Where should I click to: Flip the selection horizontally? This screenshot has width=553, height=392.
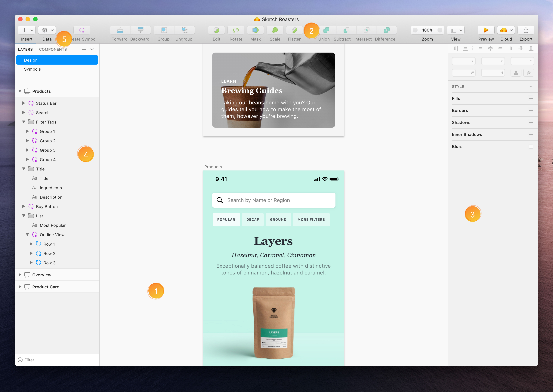point(516,72)
